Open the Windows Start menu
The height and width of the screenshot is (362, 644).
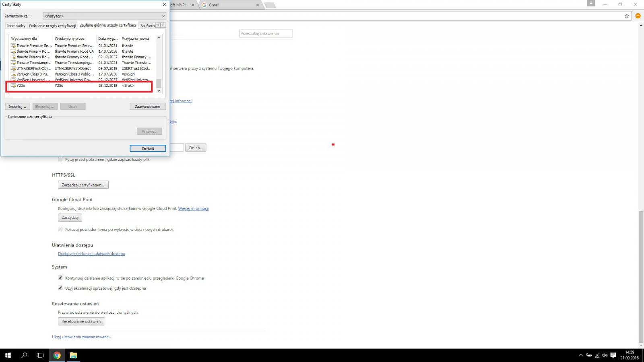8,355
